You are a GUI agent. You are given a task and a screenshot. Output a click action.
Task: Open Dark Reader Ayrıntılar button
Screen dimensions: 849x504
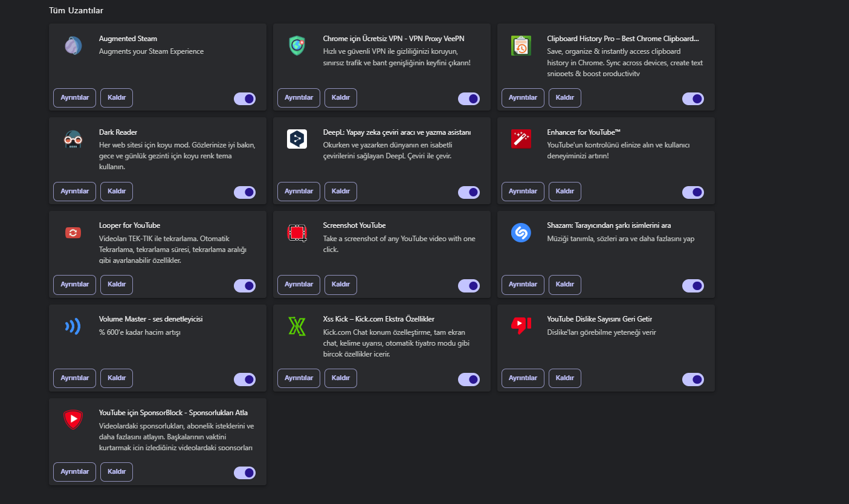pyautogui.click(x=75, y=192)
